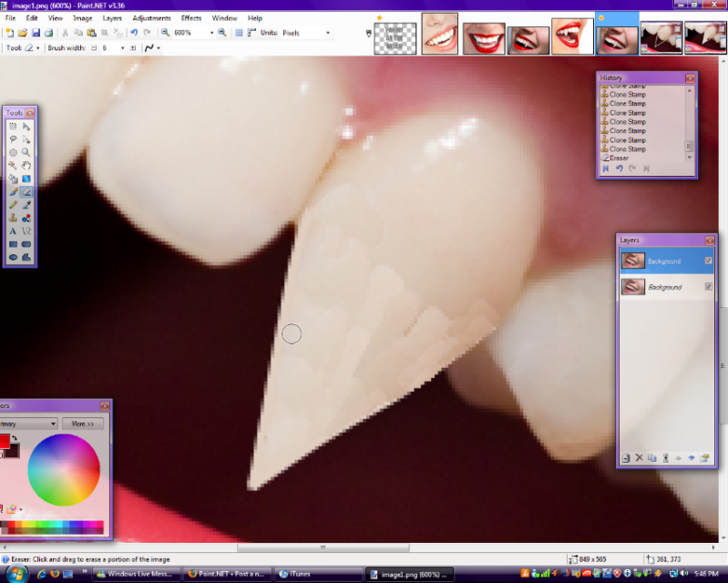Select the Line/Curve tool
Viewport: 728px width, 583px height.
coord(26,230)
